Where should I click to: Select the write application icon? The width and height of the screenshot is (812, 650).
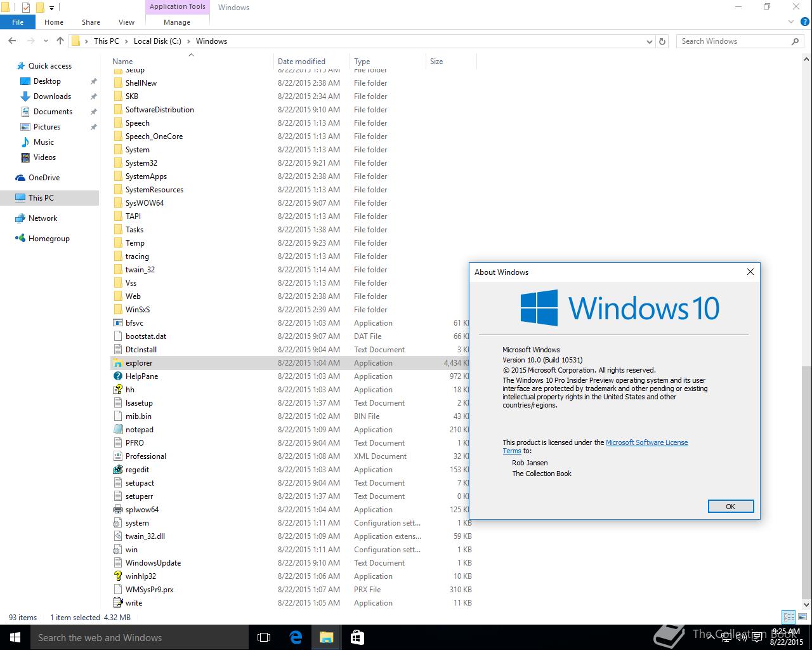click(118, 603)
